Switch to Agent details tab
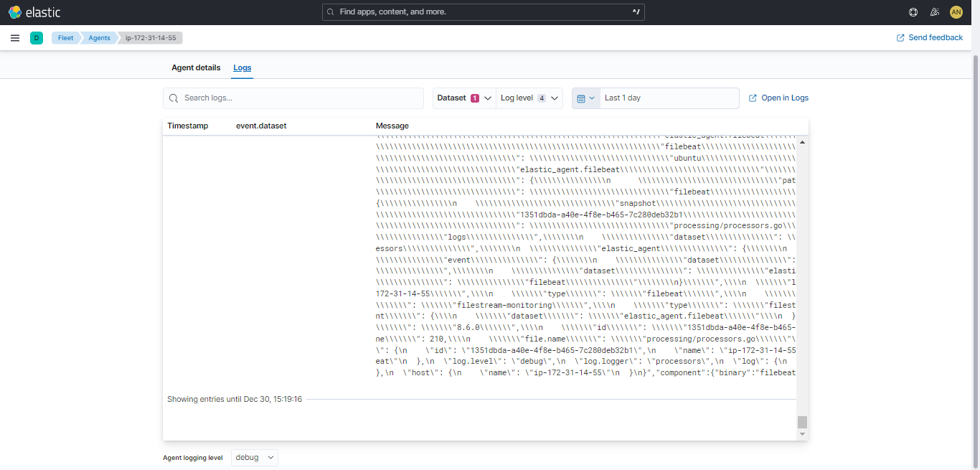980x470 pixels. click(196, 67)
